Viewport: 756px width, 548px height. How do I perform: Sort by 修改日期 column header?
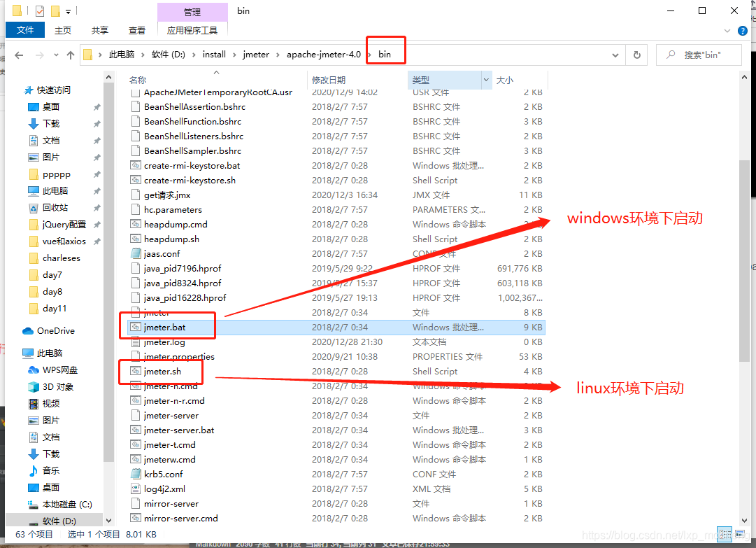coord(328,80)
